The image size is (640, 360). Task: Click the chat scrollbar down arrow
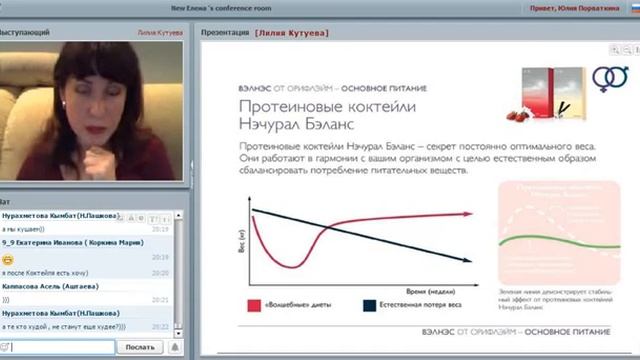tap(178, 333)
